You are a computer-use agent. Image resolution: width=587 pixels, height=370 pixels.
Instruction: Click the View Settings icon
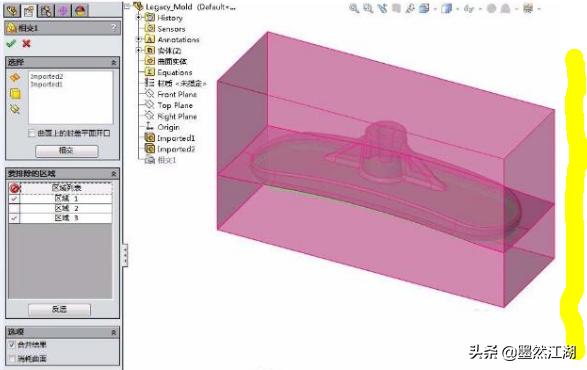(528, 8)
